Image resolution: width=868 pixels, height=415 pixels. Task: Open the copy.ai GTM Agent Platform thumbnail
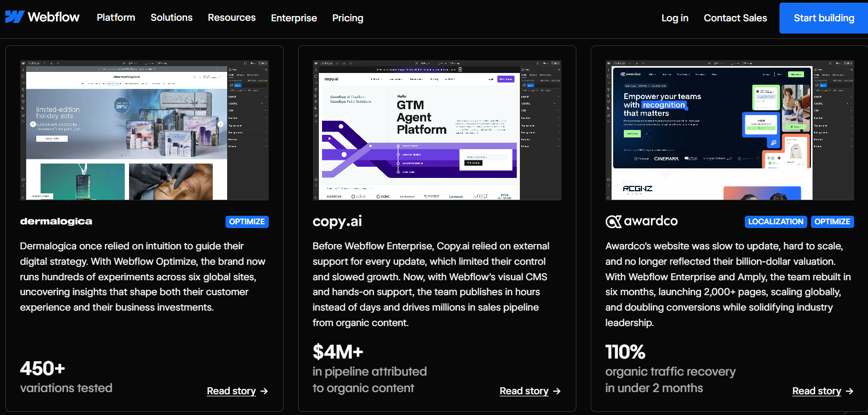point(437,130)
